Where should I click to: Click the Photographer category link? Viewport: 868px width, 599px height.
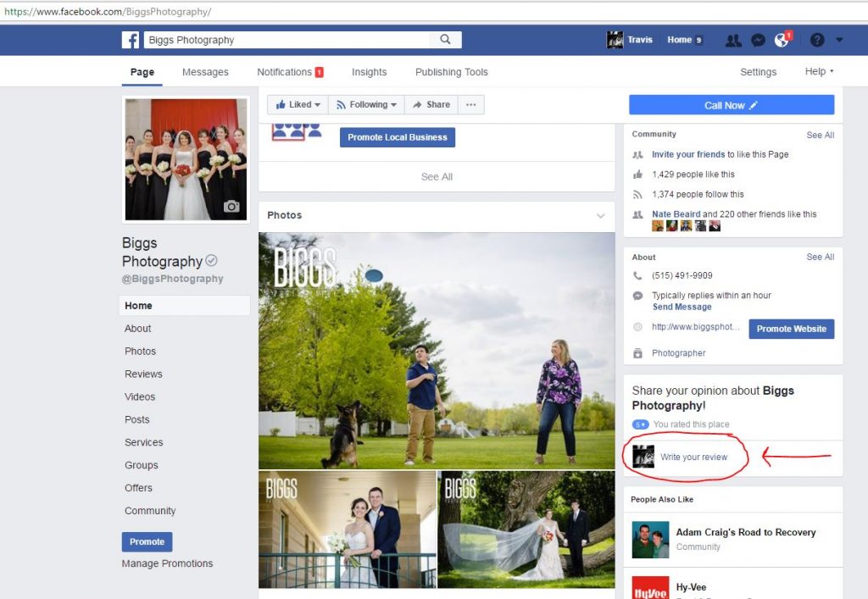pos(679,352)
